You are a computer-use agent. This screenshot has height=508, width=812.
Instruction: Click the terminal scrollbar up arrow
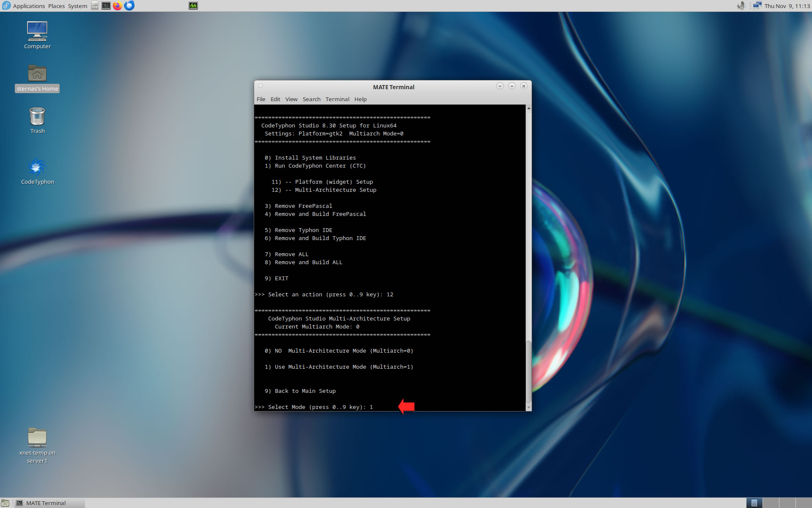529,108
